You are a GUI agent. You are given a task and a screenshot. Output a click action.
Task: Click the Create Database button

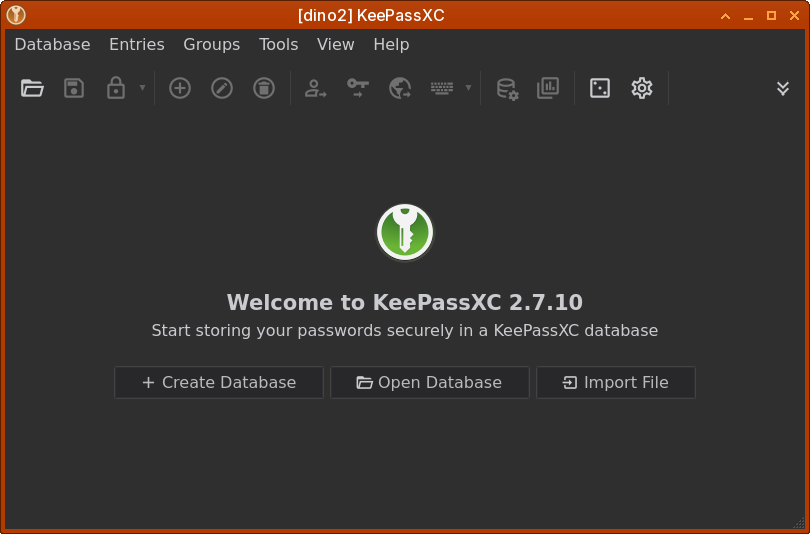point(219,382)
